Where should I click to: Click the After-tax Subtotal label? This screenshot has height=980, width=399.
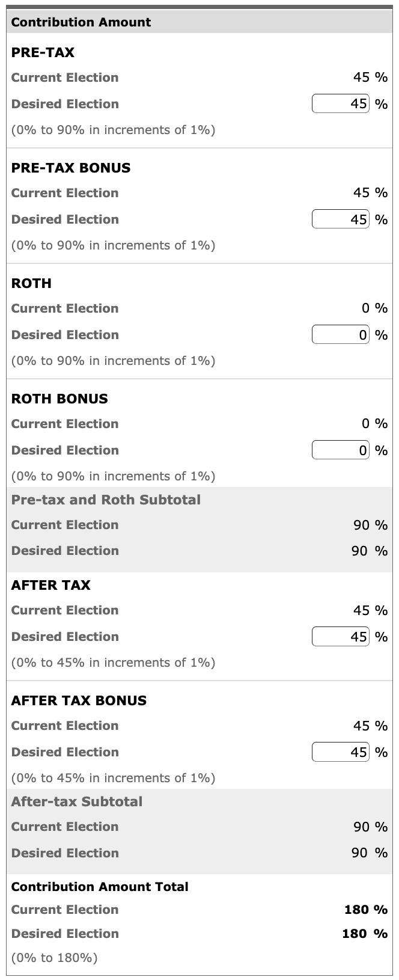click(x=76, y=801)
